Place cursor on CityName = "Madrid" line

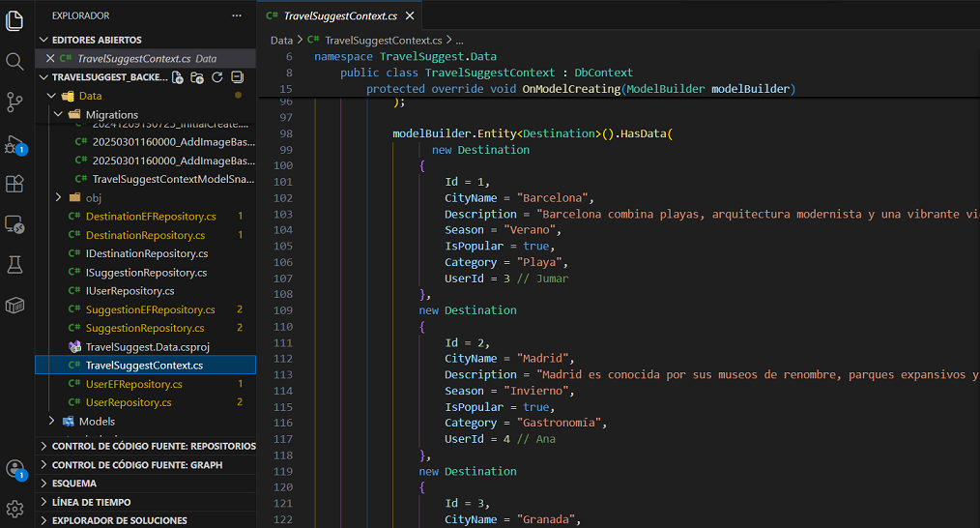[x=509, y=359]
